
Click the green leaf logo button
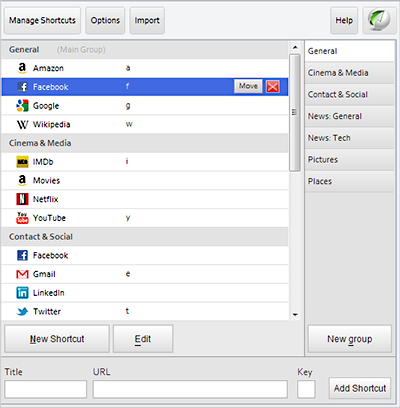pos(379,20)
